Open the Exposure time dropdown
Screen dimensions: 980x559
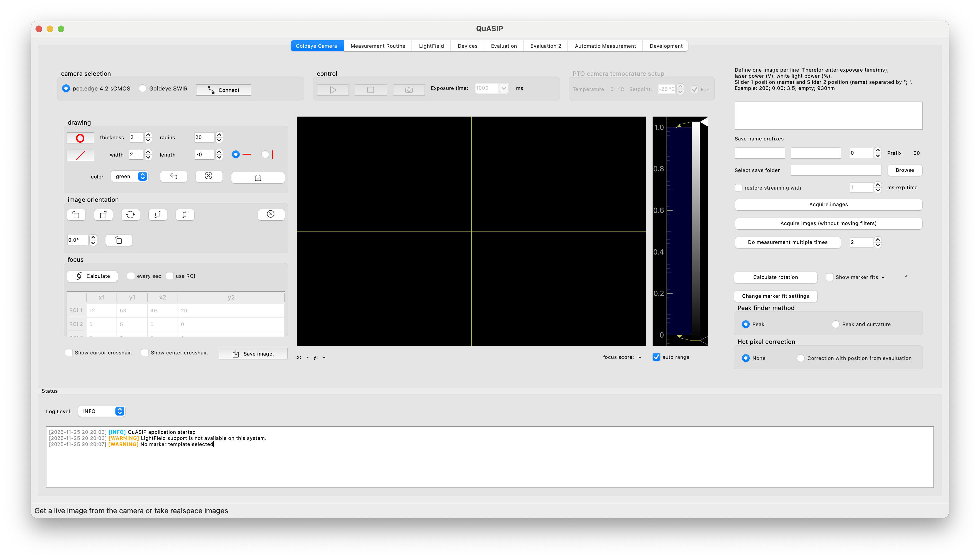(x=504, y=88)
